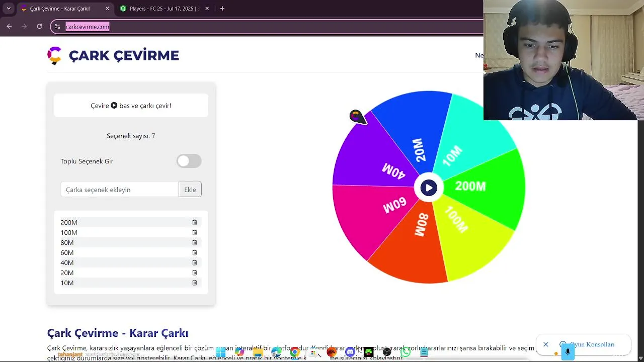644x362 pixels.
Task: Open the Çark Çevirme logo link
Action: (x=113, y=55)
